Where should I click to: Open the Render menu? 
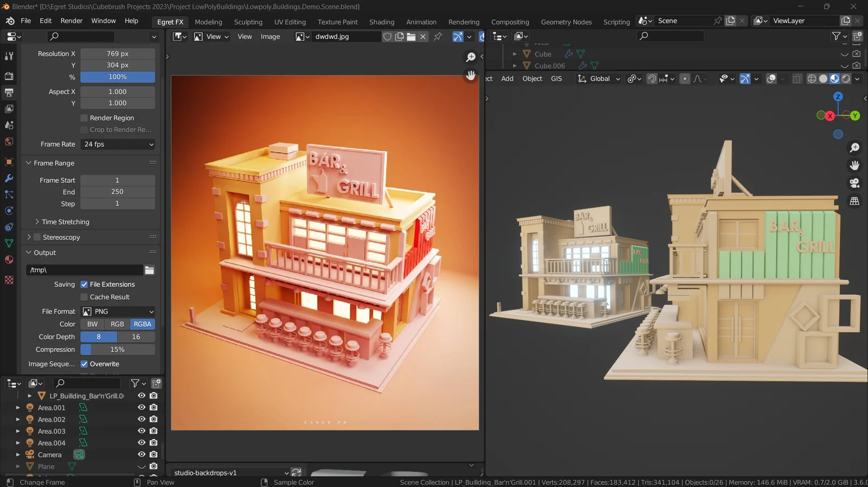click(72, 21)
